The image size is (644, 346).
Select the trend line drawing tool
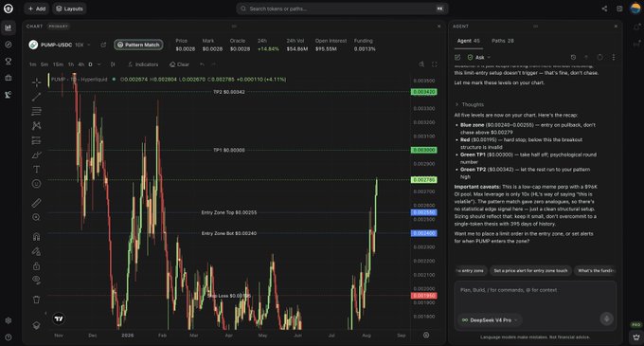pos(37,97)
